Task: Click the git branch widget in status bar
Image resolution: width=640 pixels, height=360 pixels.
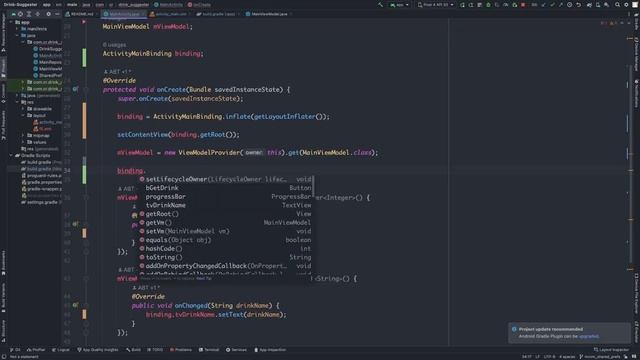Action: 600,357
